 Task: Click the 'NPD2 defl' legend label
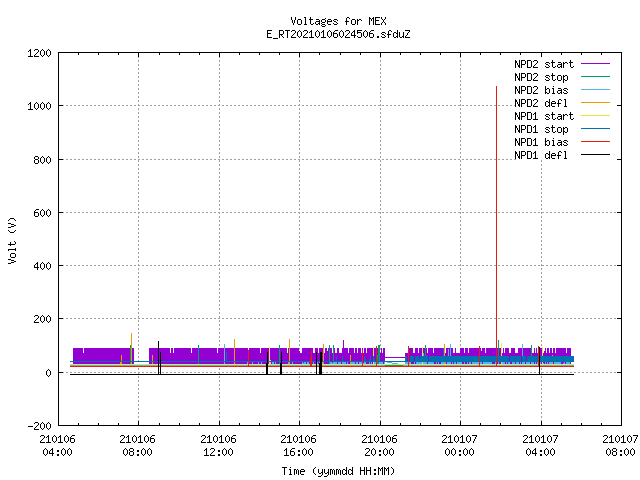pos(541,103)
